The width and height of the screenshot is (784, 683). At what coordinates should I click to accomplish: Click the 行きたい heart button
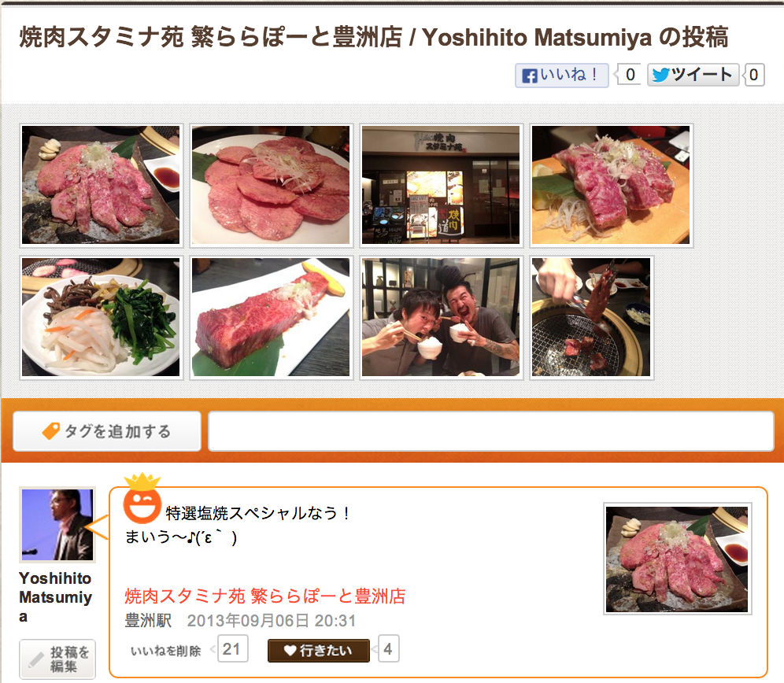[319, 651]
